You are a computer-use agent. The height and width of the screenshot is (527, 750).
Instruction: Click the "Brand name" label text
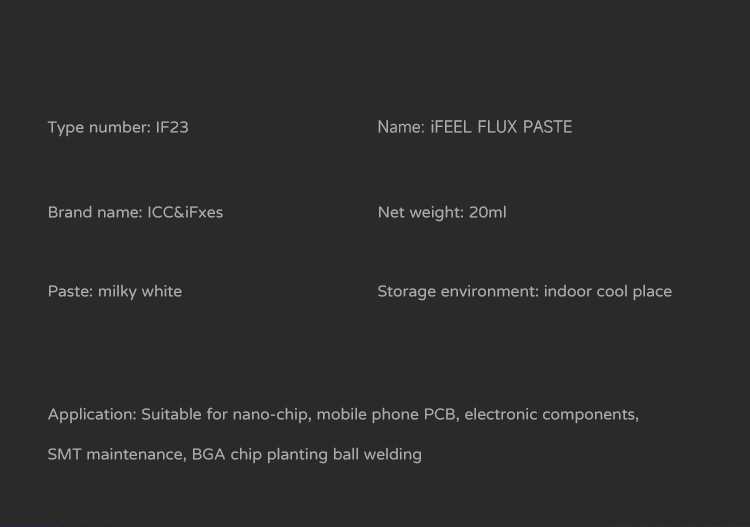click(94, 212)
